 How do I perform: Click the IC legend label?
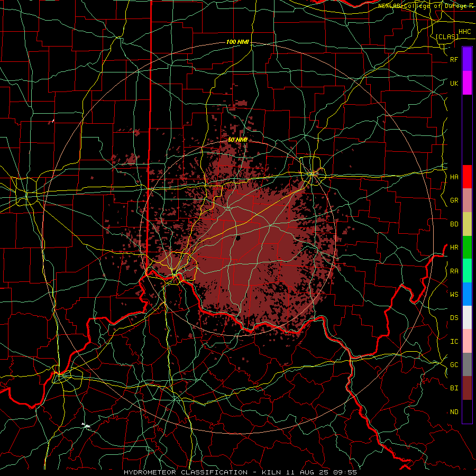point(454,342)
